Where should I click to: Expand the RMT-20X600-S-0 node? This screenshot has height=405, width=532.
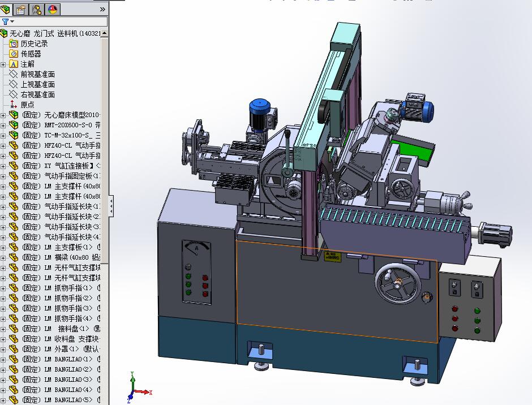3,126
